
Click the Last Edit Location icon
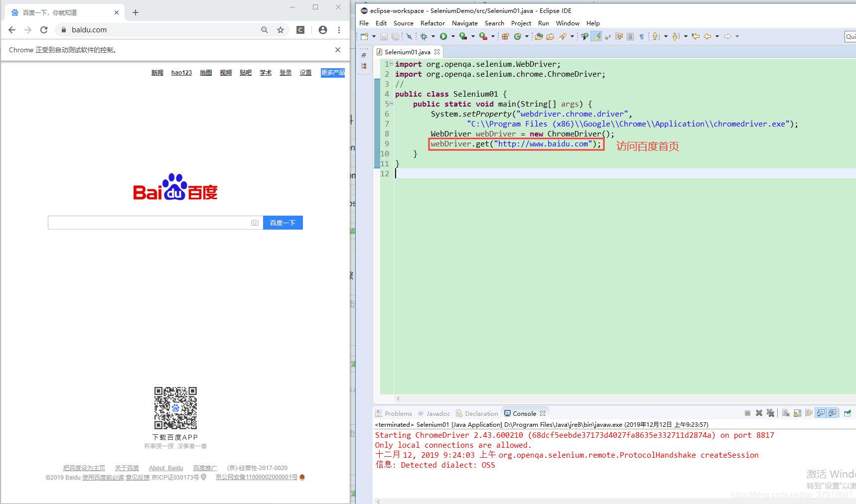696,36
